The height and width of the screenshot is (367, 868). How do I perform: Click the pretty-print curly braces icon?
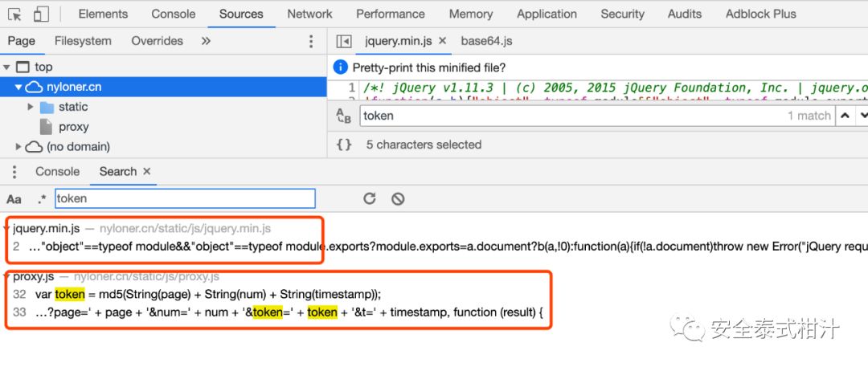[x=344, y=145]
